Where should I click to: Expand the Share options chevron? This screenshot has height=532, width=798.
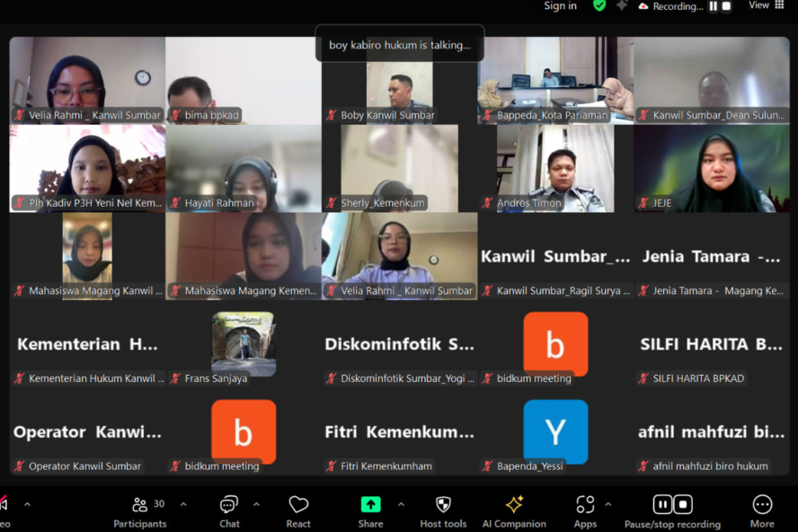(401, 504)
